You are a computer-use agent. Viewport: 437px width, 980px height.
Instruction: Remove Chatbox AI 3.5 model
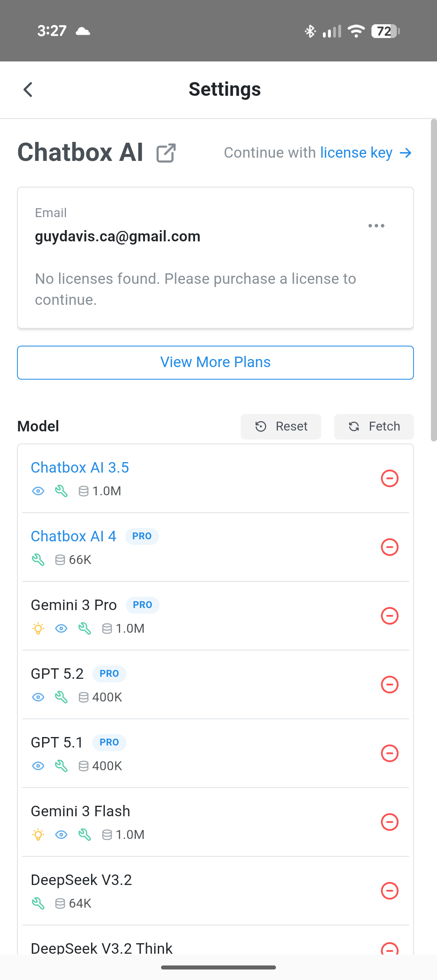click(390, 479)
